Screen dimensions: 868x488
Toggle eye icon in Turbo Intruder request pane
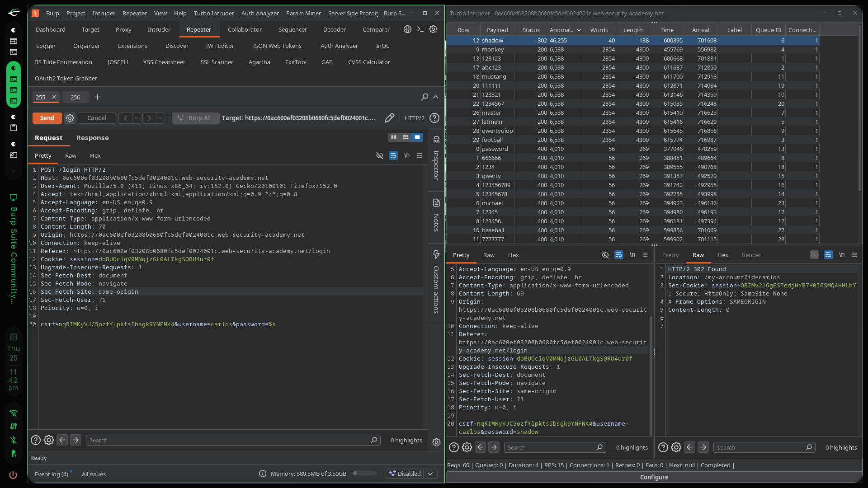(605, 255)
